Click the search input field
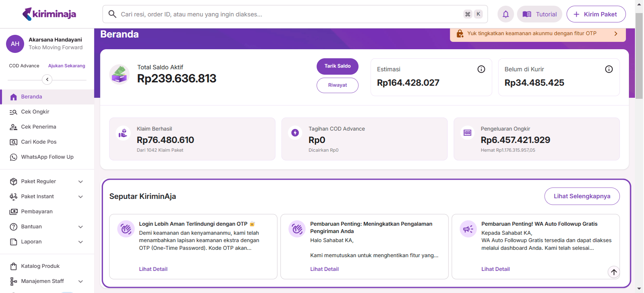 coord(288,14)
